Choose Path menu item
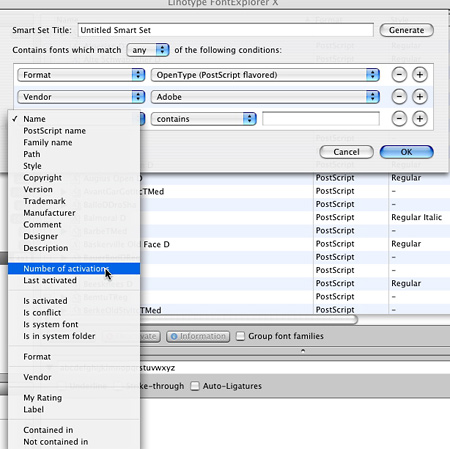Image resolution: width=450 pixels, height=449 pixels. [74, 154]
